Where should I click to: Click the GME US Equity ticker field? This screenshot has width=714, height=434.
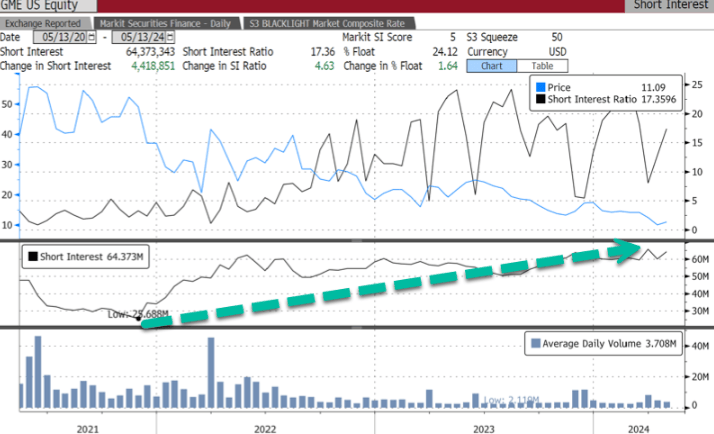[x=40, y=6]
